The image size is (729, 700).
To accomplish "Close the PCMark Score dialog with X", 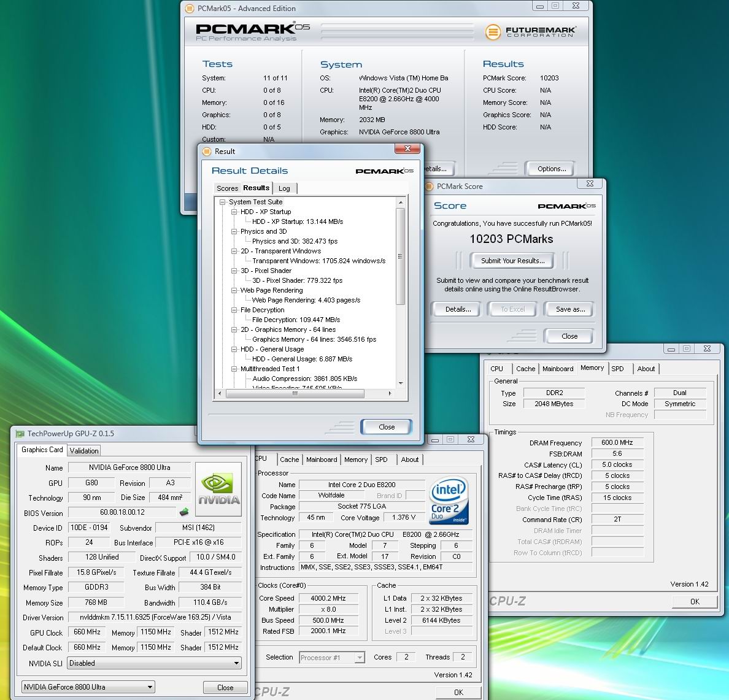I will point(590,183).
